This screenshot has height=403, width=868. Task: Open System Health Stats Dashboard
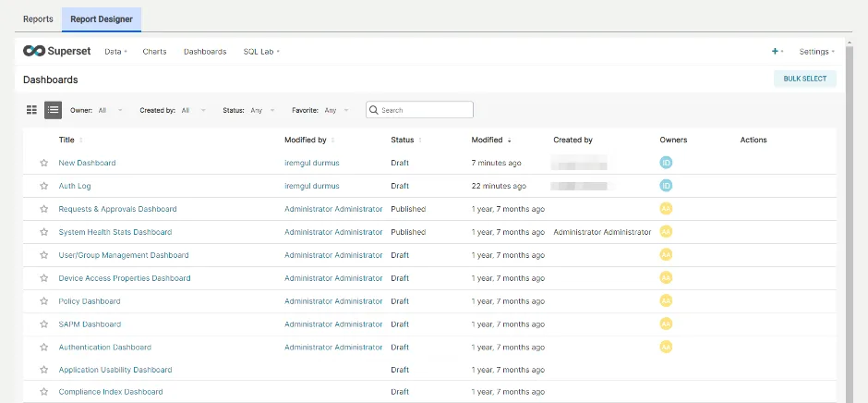[115, 232]
